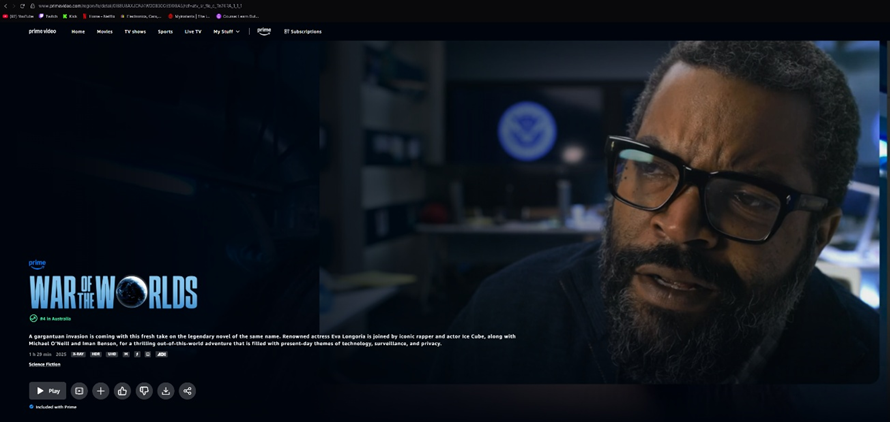
Task: Open site info icon beside the URL
Action: pyautogui.click(x=32, y=6)
